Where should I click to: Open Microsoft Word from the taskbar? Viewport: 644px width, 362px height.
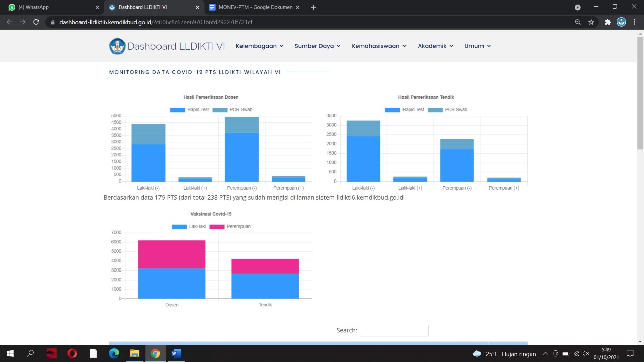click(x=176, y=354)
